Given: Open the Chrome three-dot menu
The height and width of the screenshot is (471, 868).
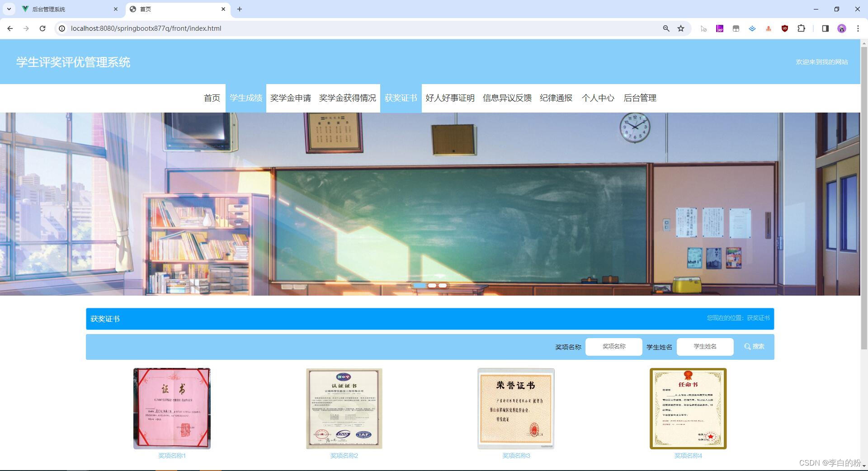Looking at the screenshot, I should [858, 28].
